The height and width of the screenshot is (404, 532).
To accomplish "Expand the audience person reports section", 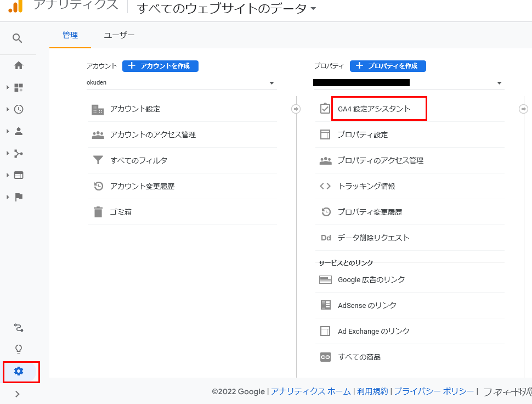I will [x=19, y=131].
